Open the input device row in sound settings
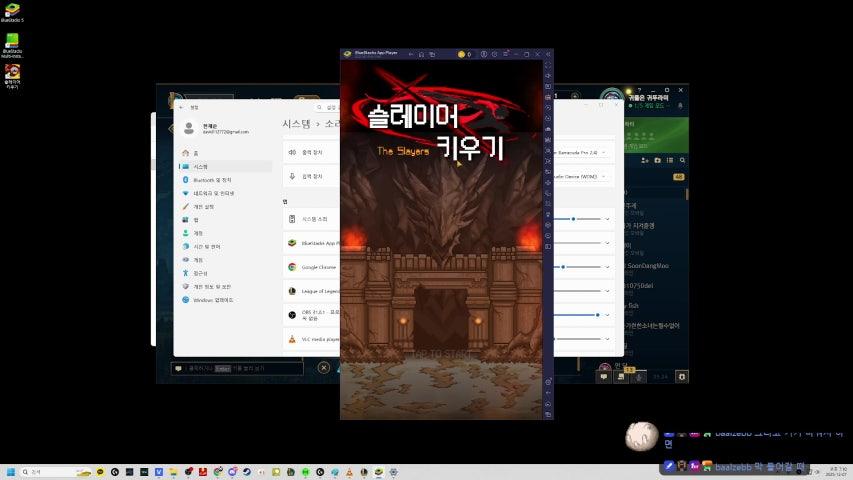This screenshot has width=853, height=480. click(311, 176)
